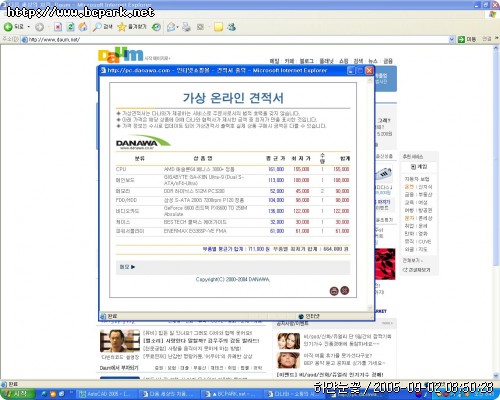The width and height of the screenshot is (500, 400).
Task: Click the CPU total price 155,000
Action: [x=341, y=169]
